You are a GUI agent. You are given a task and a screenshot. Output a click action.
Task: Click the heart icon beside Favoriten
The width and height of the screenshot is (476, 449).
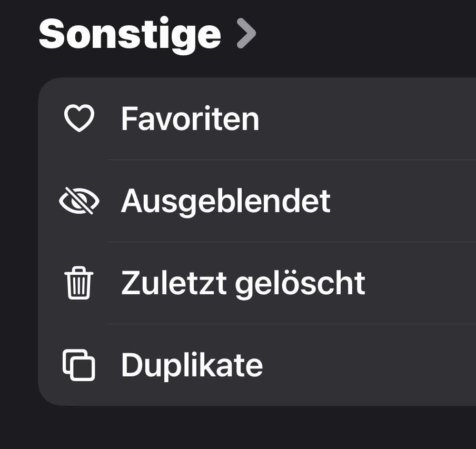coord(78,119)
